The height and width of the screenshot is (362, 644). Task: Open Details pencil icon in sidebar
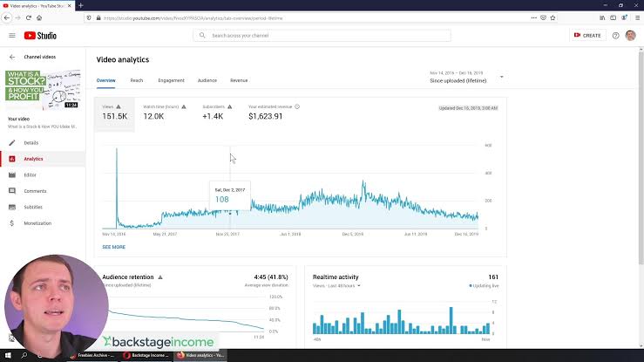(12, 142)
